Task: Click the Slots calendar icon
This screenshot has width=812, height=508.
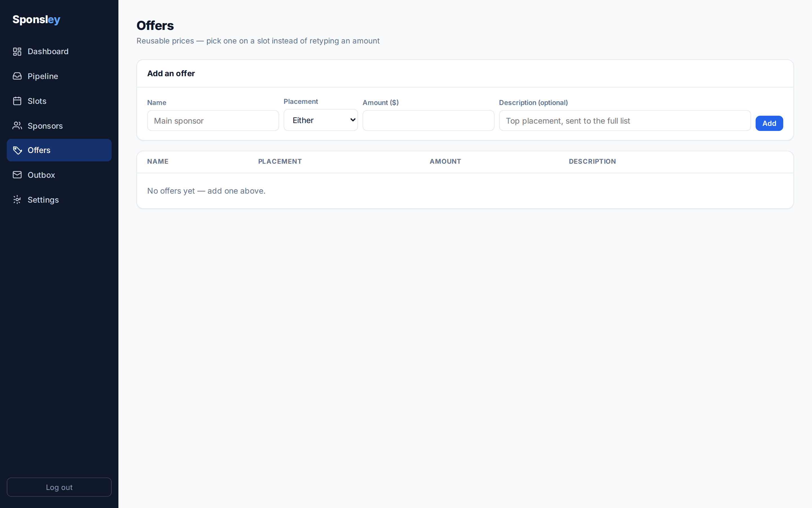Action: pos(17,101)
